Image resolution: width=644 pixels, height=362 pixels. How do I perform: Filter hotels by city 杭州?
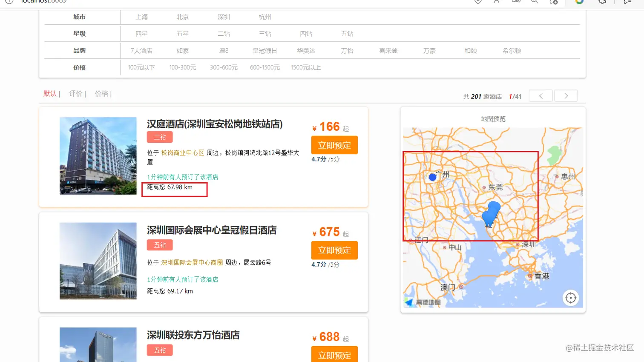pyautogui.click(x=264, y=17)
